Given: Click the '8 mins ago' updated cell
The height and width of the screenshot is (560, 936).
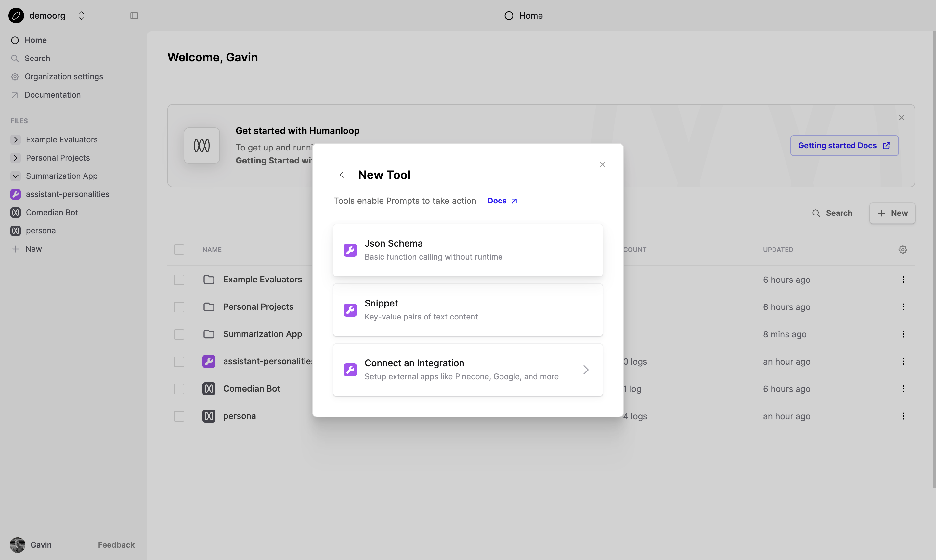Looking at the screenshot, I should [x=784, y=334].
